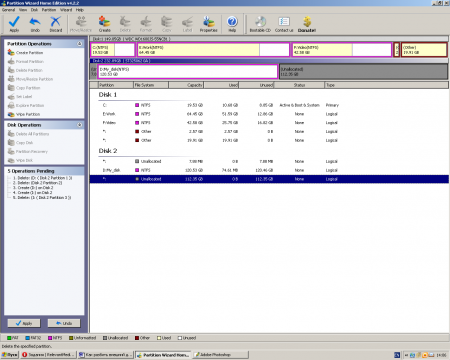Click the Undo button at sidebar bottom

click(64, 323)
